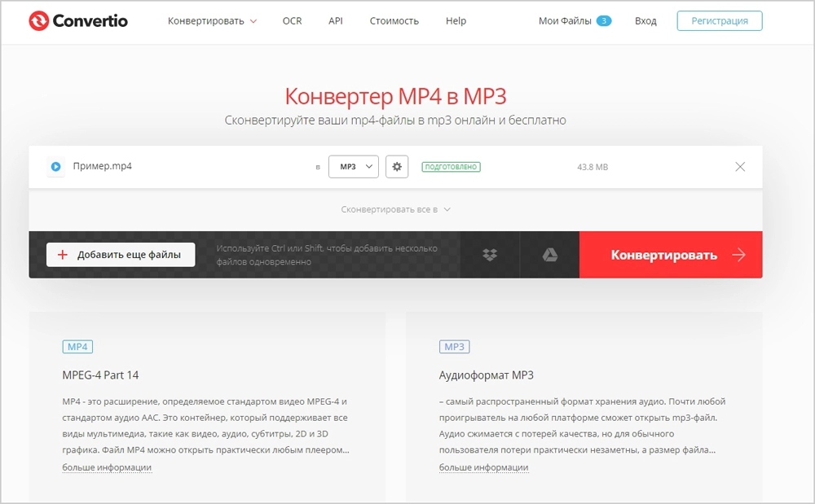The height and width of the screenshot is (504, 815).
Task: Click the plus icon in Добавить еще файлы
Action: click(x=63, y=255)
